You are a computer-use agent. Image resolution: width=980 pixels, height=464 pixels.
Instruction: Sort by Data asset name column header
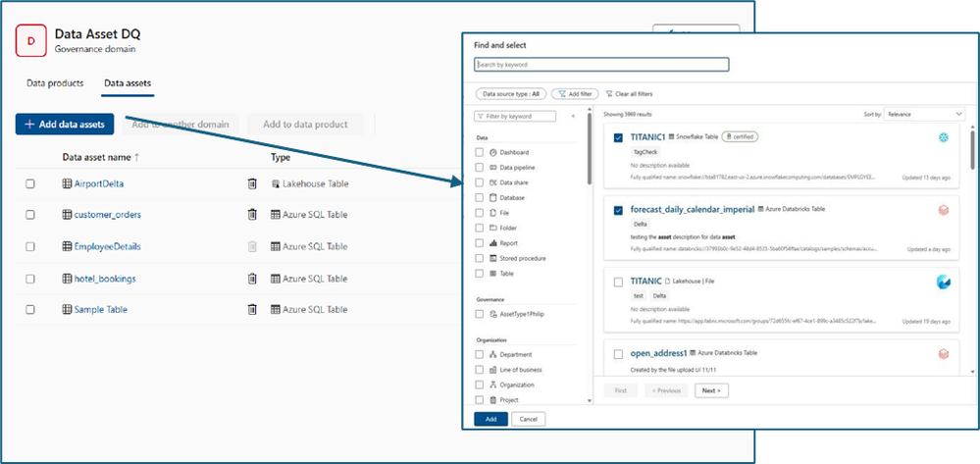point(101,158)
